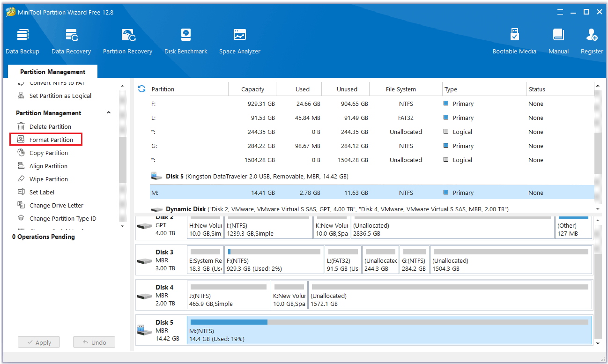Click the Wipe Partition eraser icon

(x=21, y=179)
